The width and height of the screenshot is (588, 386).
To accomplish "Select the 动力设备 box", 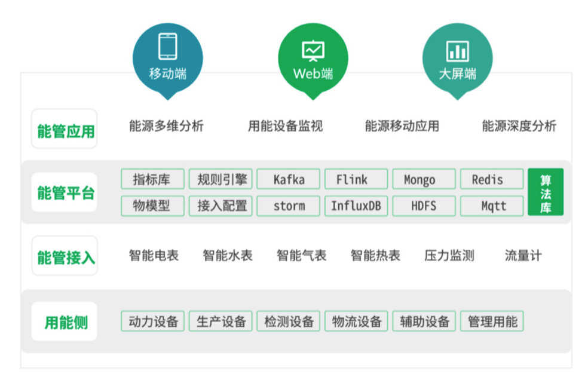I will pyautogui.click(x=153, y=321).
